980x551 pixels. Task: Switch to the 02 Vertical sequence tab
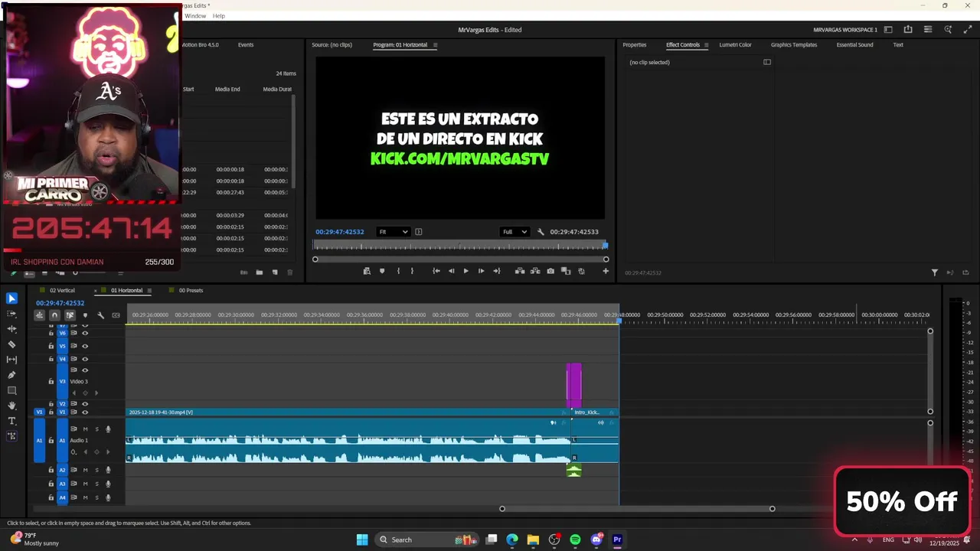coord(62,291)
